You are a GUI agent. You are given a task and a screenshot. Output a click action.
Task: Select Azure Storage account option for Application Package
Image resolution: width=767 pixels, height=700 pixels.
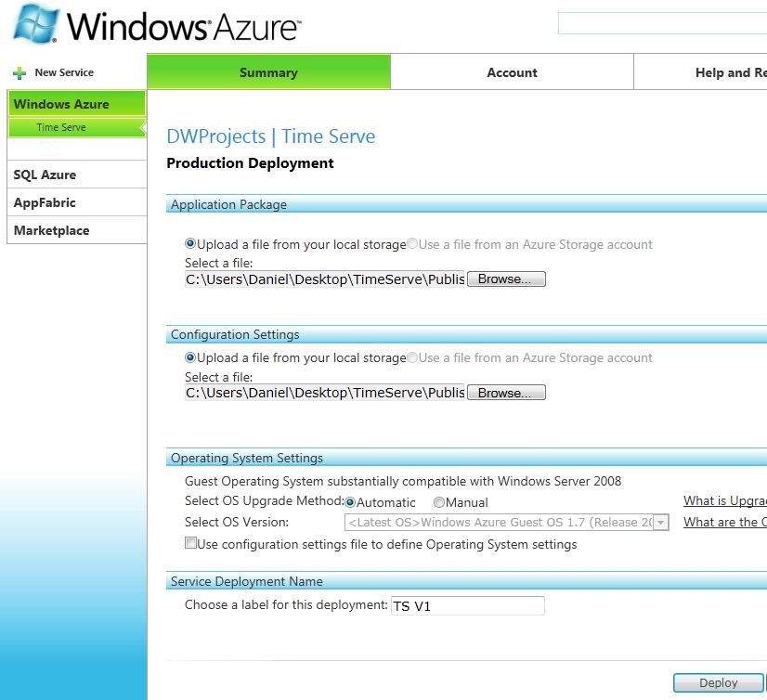point(412,243)
